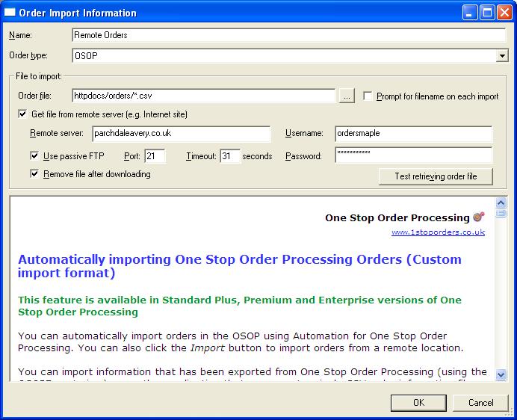Image resolution: width=517 pixels, height=420 pixels.
Task: Open the www.1stoporders.co.uk link
Action: coord(439,232)
